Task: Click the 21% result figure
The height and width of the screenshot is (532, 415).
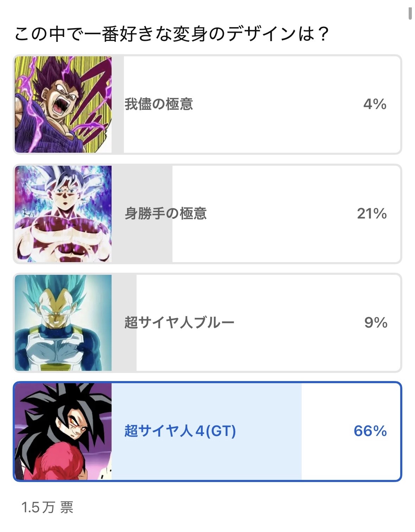Action: 372,214
